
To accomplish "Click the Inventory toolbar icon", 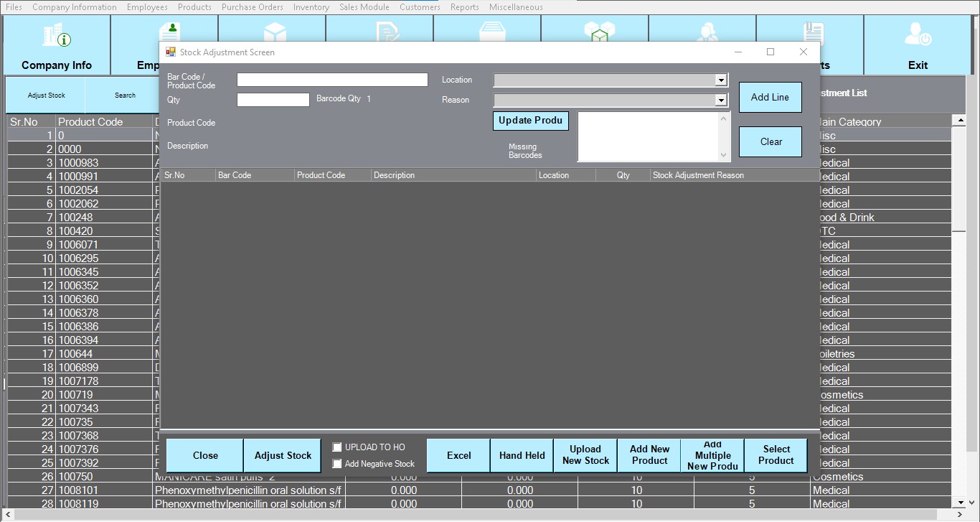I will (490, 32).
